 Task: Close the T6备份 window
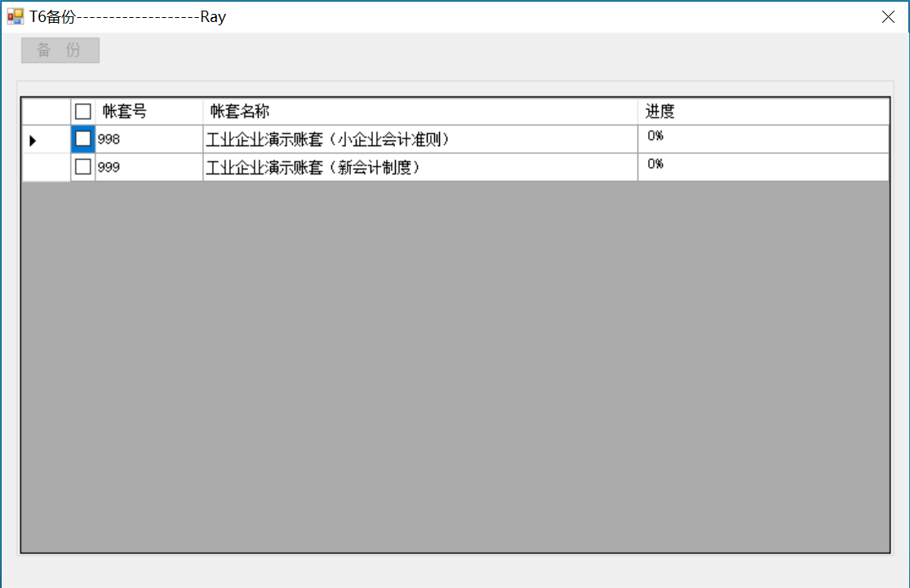pyautogui.click(x=888, y=16)
